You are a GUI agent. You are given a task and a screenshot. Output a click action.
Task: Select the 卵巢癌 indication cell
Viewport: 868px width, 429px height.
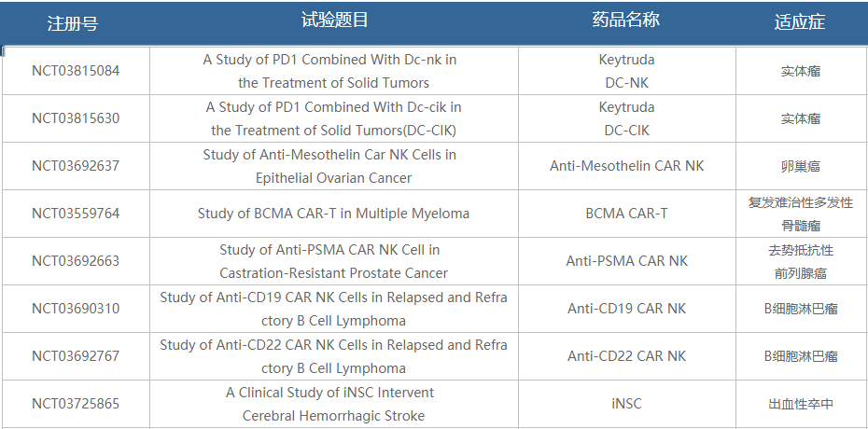click(801, 166)
